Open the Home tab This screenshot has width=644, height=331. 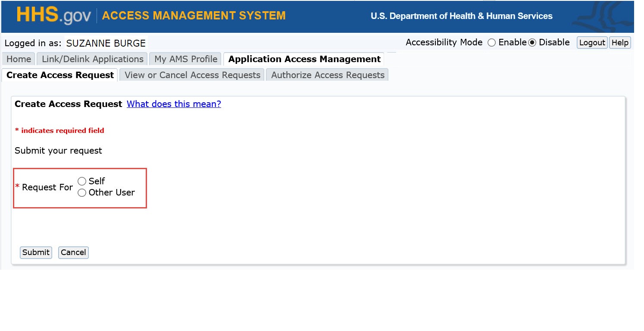[19, 59]
